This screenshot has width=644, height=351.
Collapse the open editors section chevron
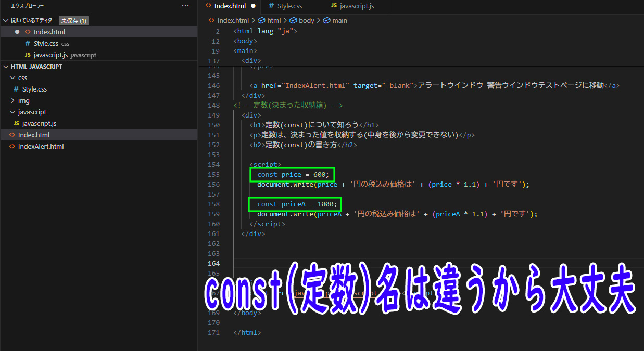pyautogui.click(x=6, y=21)
